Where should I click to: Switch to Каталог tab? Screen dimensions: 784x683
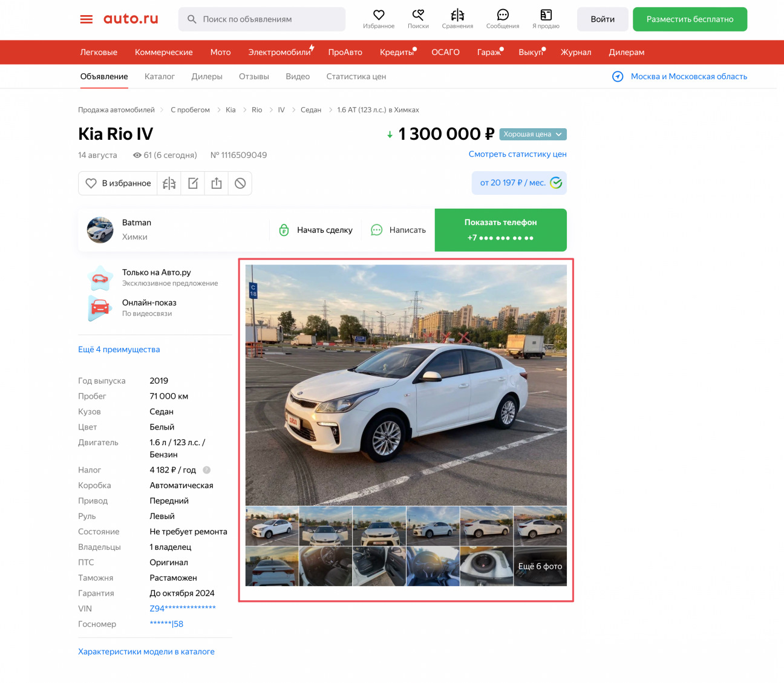(x=160, y=76)
